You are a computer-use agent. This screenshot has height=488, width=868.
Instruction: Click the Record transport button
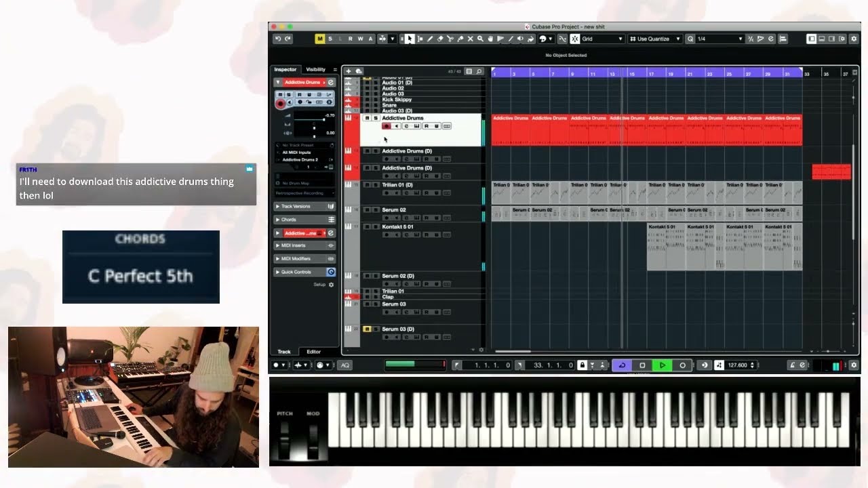(683, 365)
